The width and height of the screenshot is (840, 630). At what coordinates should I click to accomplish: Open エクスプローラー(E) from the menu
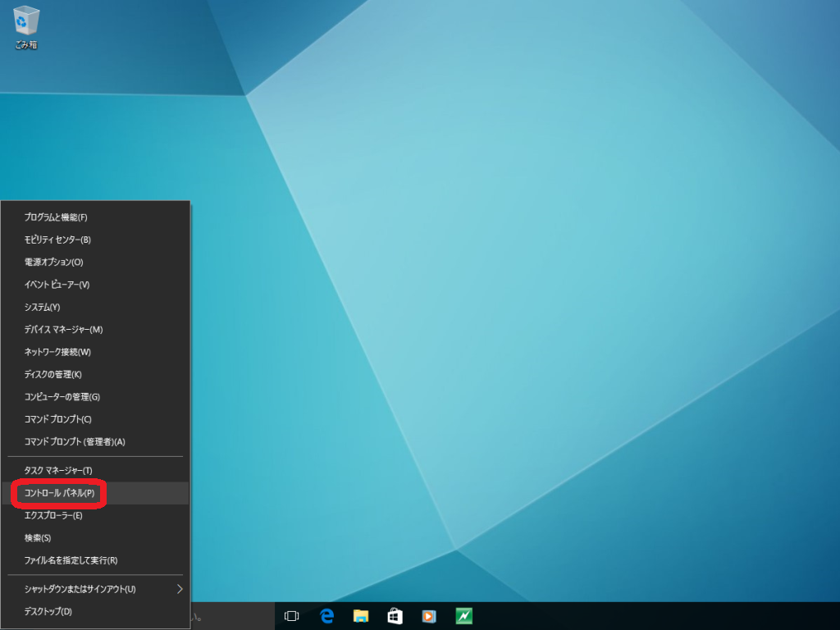click(95, 515)
